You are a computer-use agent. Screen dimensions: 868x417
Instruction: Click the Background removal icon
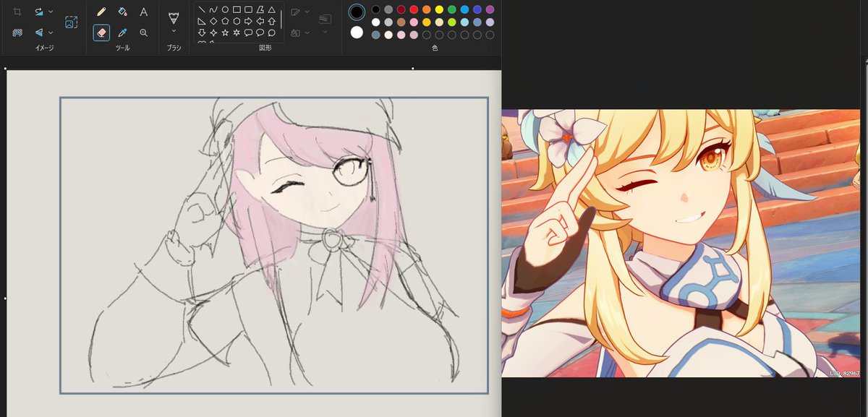(x=17, y=33)
